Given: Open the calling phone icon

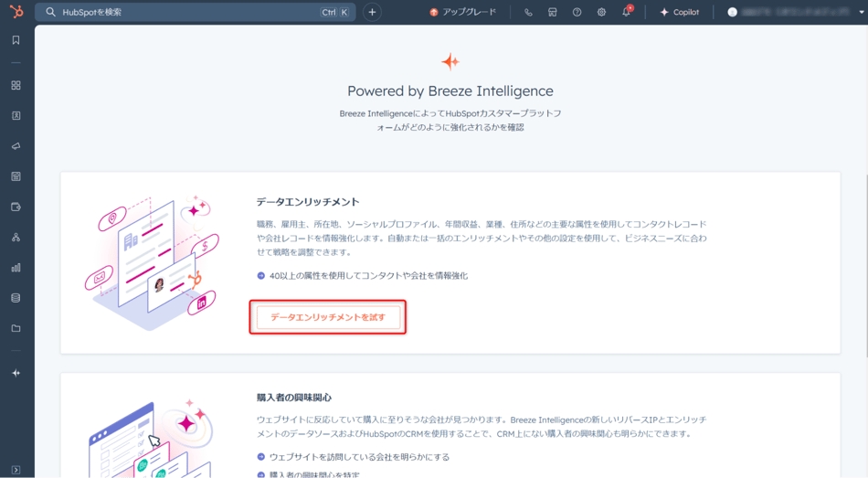Looking at the screenshot, I should [x=528, y=12].
